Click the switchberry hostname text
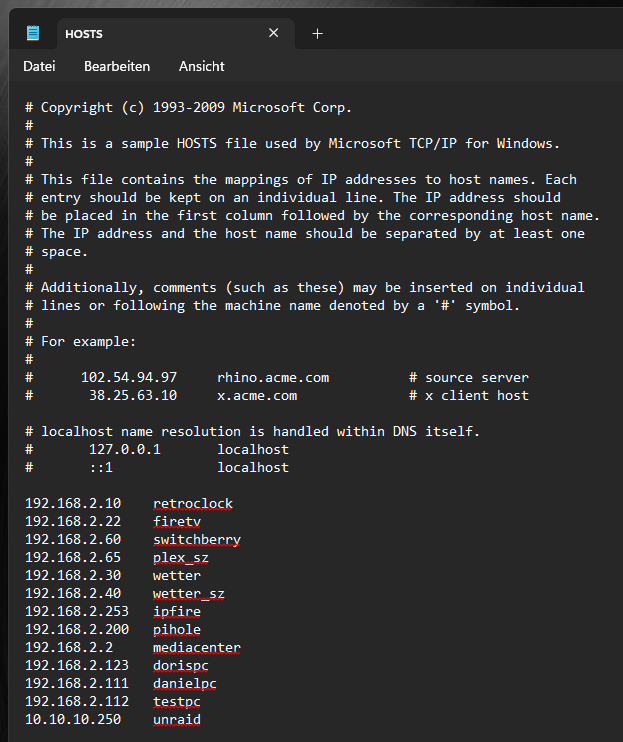The height and width of the screenshot is (742, 623). (197, 539)
